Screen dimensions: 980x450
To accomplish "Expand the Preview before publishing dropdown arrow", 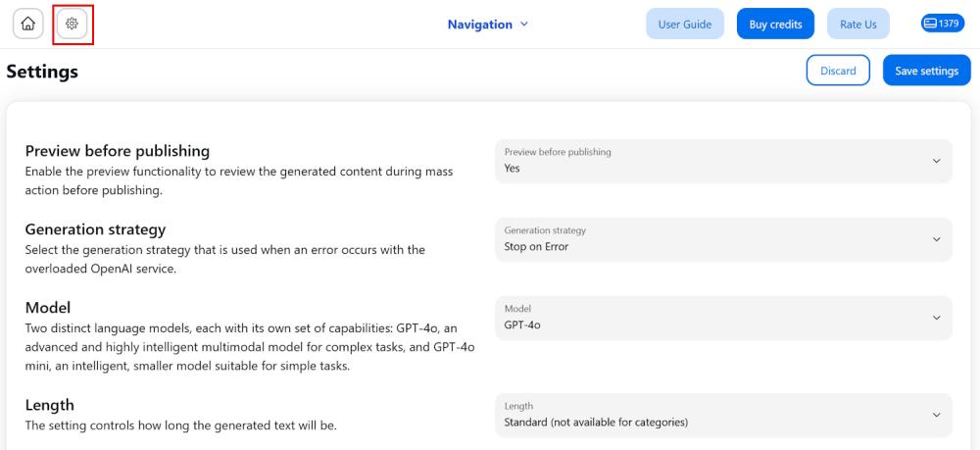I will pyautogui.click(x=936, y=161).
